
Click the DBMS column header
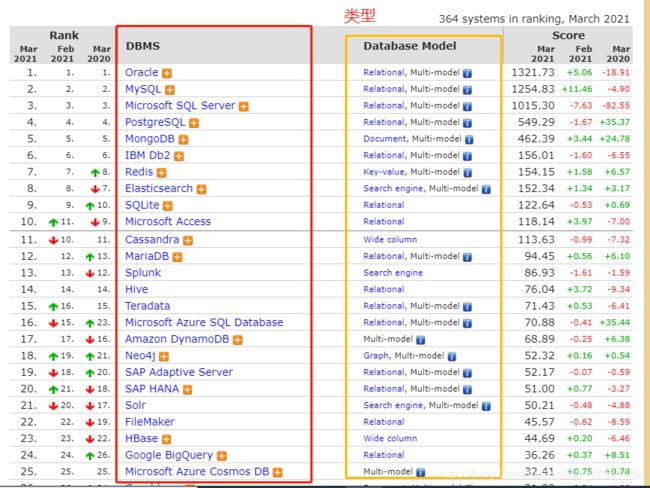pos(143,46)
